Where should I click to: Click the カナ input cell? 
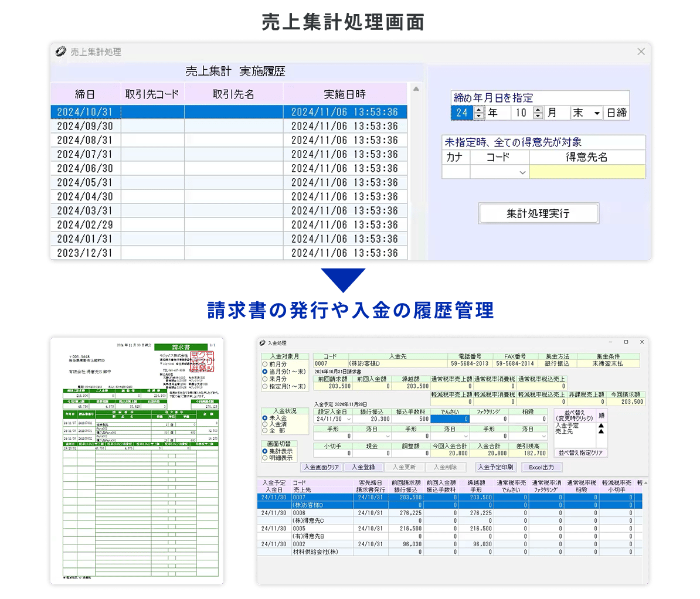point(456,172)
